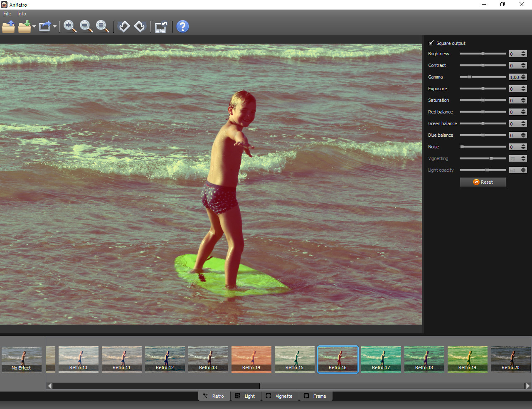Expand the save button dropdown arrow
The width and height of the screenshot is (532, 409).
pos(34,27)
